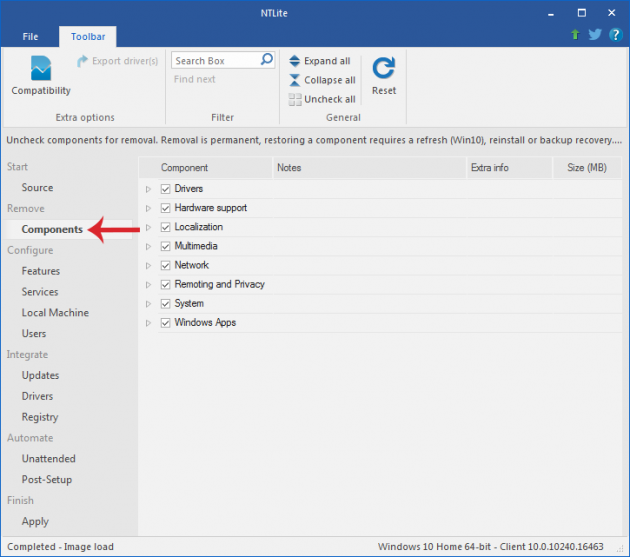Uncheck the Windows Apps checkbox
630x557 pixels.
pyautogui.click(x=166, y=323)
